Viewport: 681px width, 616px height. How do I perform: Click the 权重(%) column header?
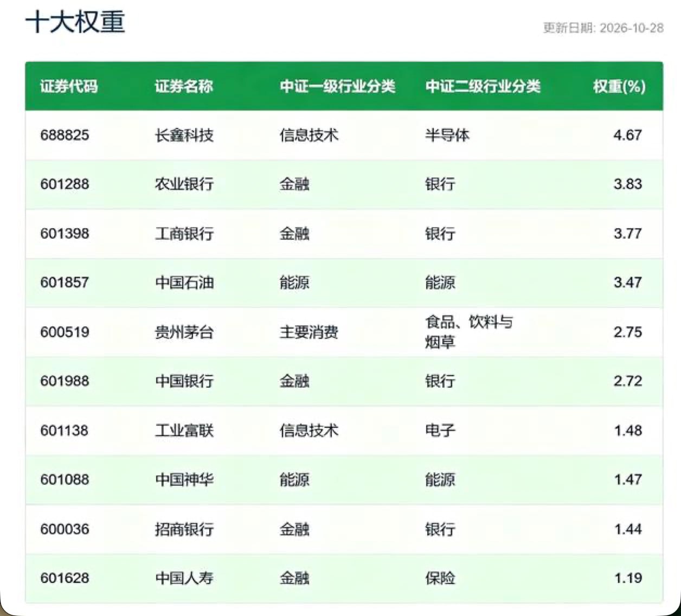coord(619,86)
